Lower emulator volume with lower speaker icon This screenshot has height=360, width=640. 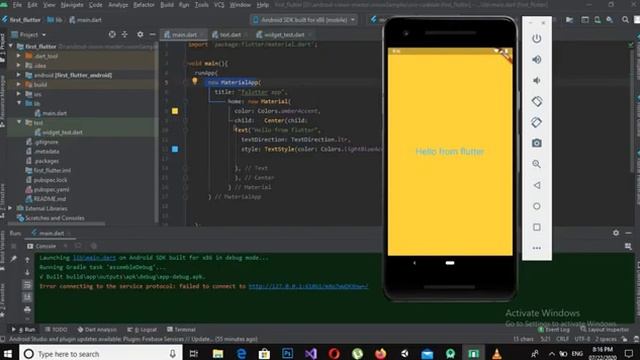[536, 80]
